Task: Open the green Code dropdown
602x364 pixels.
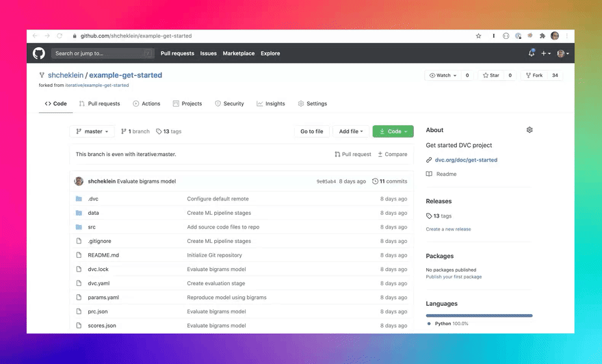Action: click(x=393, y=131)
